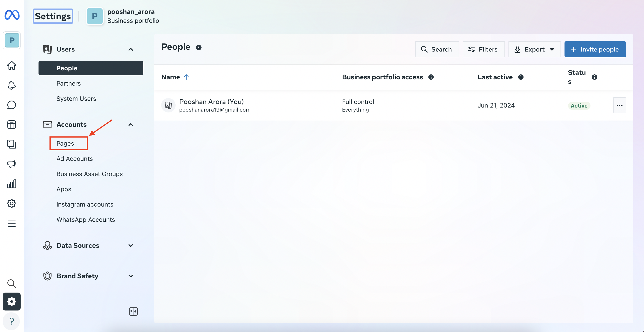Open more options for Pooshan Arora row
This screenshot has height=332, width=644.
coord(619,105)
